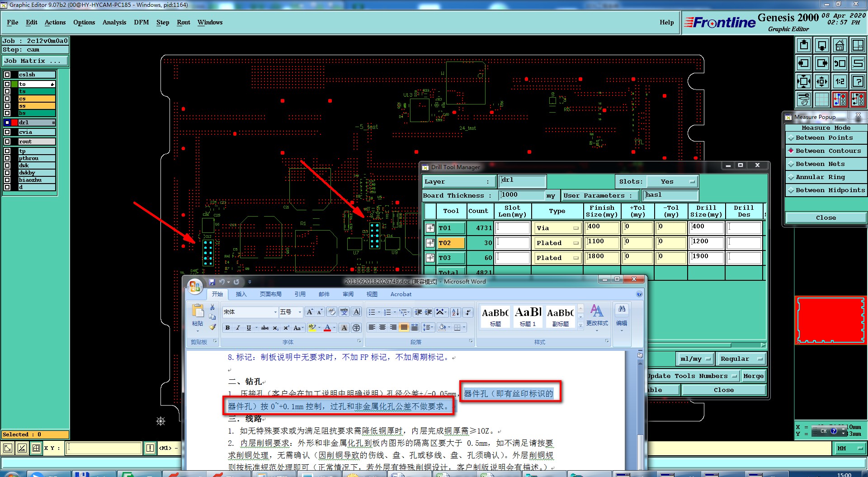Toggle the cvia layer checkbox
The width and height of the screenshot is (868, 477).
click(7, 132)
